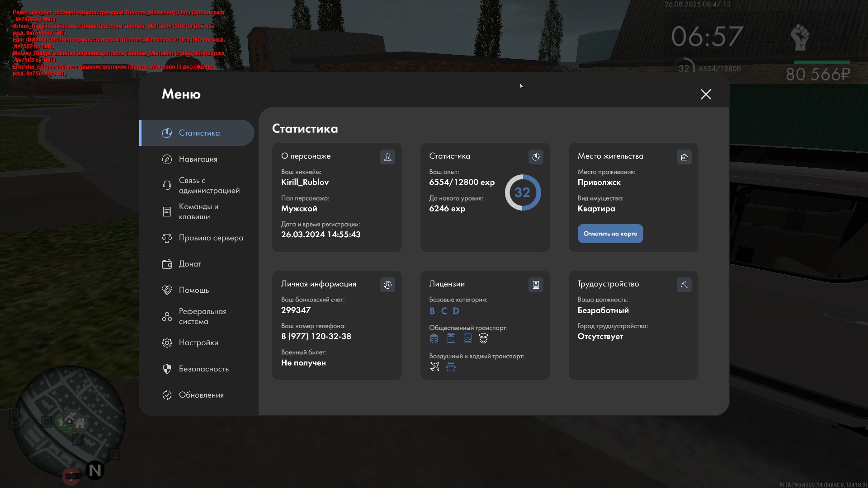Open the Настройки menu item
Screen dimensions: 868x488
198,343
